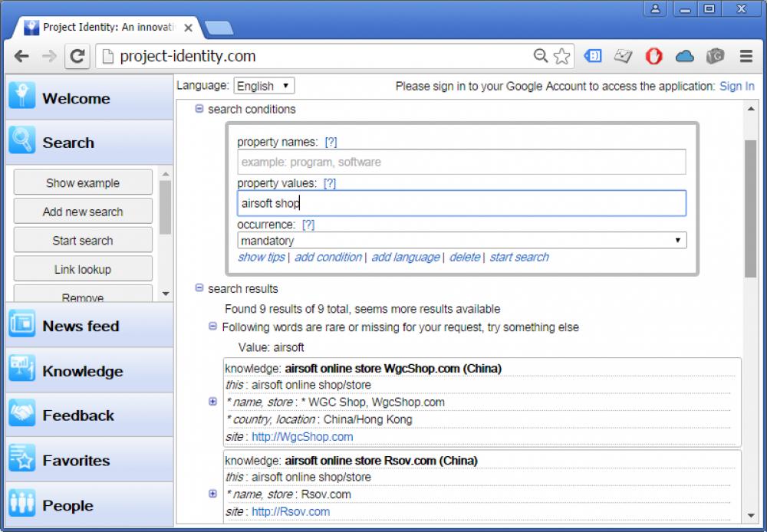Image resolution: width=767 pixels, height=532 pixels.
Task: Select the Project Identity browser tab
Action: pyautogui.click(x=100, y=26)
